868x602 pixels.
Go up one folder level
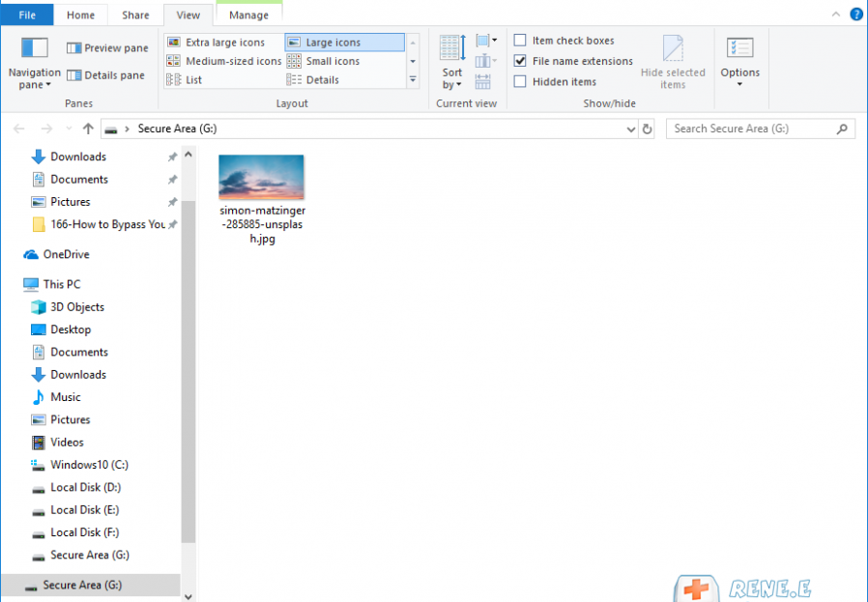[88, 129]
